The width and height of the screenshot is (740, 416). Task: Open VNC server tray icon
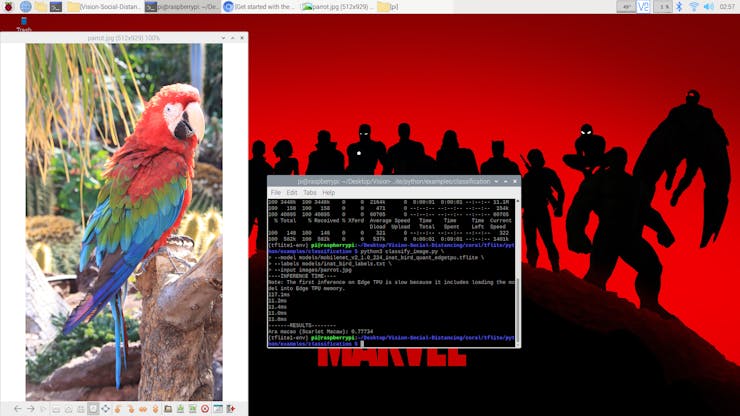[643, 7]
